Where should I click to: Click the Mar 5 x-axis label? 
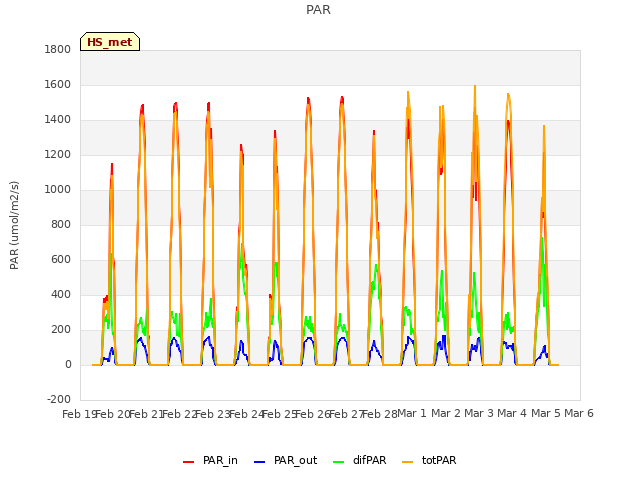tap(546, 413)
